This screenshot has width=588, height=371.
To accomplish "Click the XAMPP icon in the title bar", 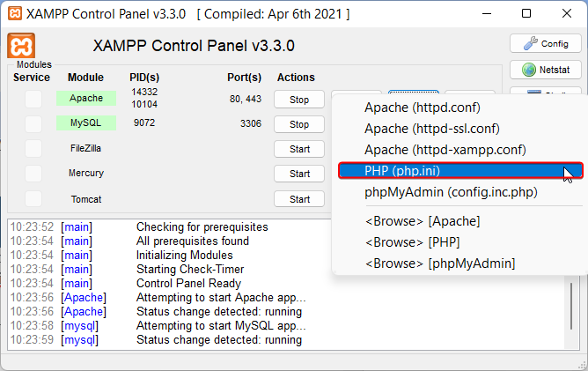I will pos(13,14).
